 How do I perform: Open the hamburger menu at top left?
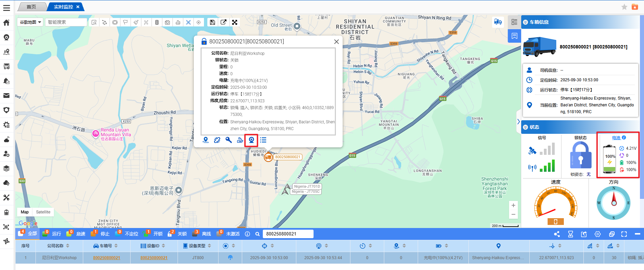(6, 8)
